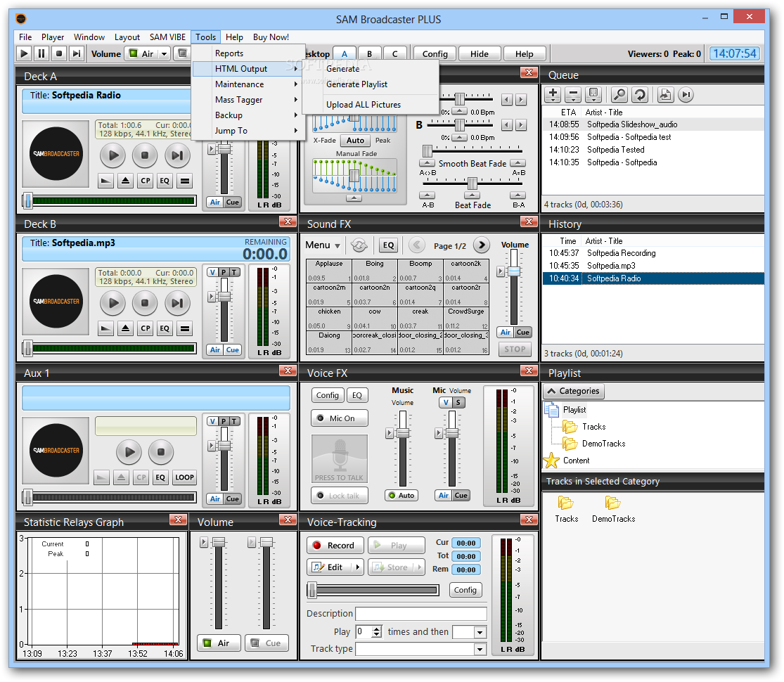This screenshot has height=682, width=784.
Task: Click main toolbar Next track icon
Action: click(x=77, y=53)
